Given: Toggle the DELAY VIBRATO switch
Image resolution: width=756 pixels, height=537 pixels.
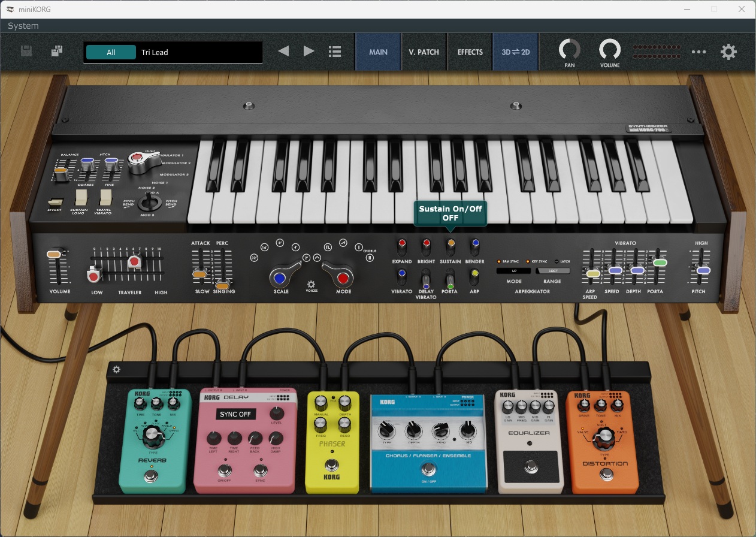Looking at the screenshot, I should click(x=426, y=279).
